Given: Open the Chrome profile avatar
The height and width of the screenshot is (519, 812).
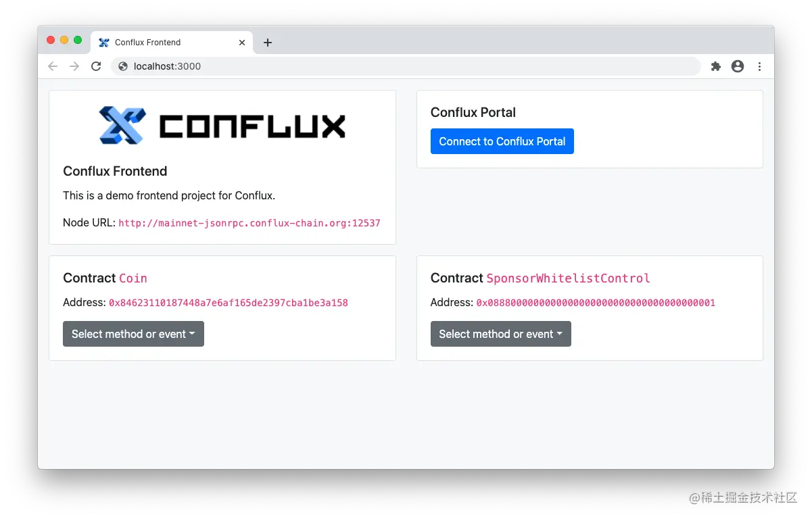Looking at the screenshot, I should click(738, 66).
